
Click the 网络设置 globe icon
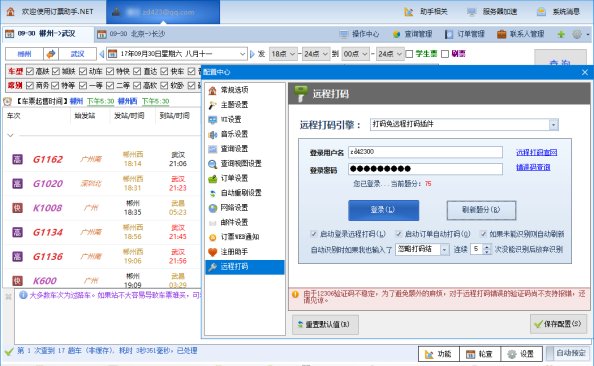tap(213, 208)
